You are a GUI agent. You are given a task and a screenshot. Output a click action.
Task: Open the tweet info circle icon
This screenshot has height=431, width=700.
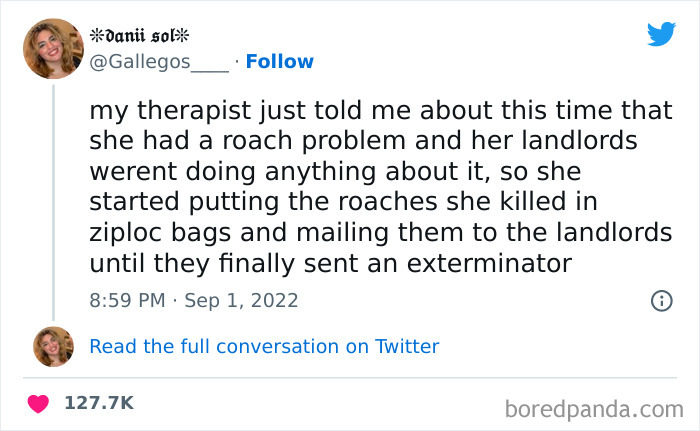(x=661, y=300)
